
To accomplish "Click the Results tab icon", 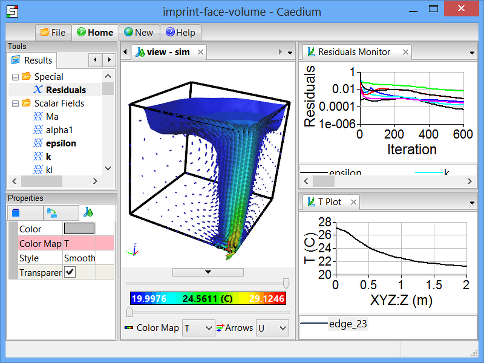I will 15,60.
